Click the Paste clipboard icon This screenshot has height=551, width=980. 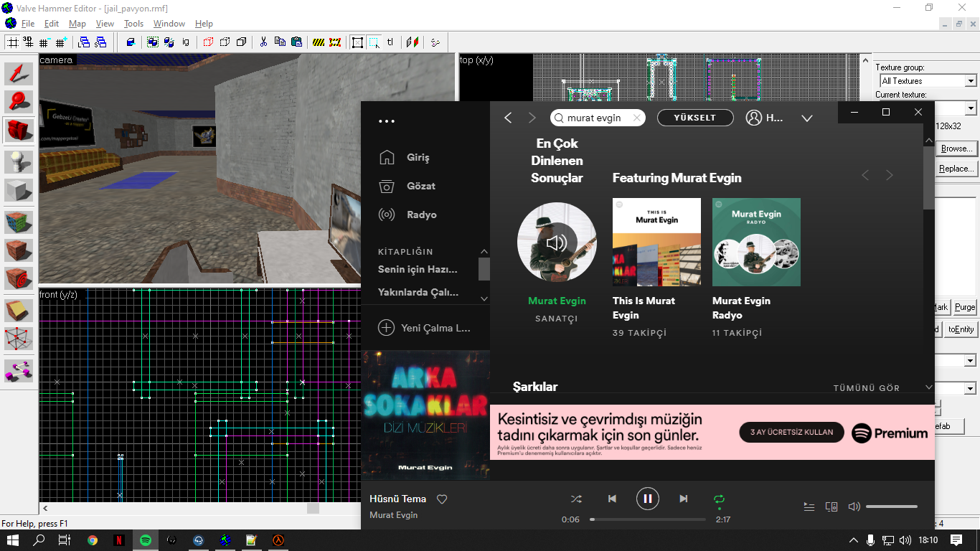[x=296, y=42]
